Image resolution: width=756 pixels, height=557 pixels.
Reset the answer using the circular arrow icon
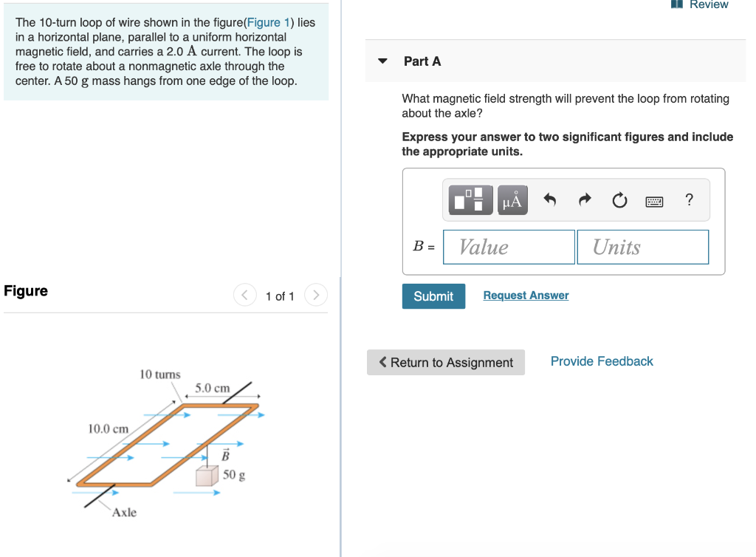point(619,199)
